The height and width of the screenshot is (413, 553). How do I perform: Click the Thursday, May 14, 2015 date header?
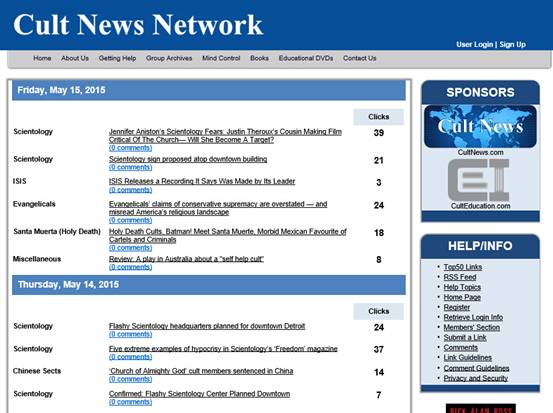coord(209,285)
